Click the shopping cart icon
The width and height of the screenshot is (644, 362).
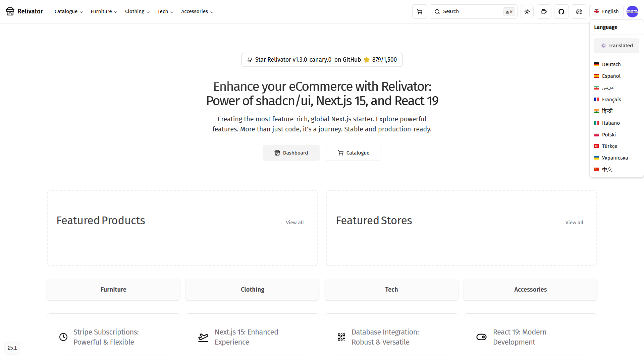point(419,11)
